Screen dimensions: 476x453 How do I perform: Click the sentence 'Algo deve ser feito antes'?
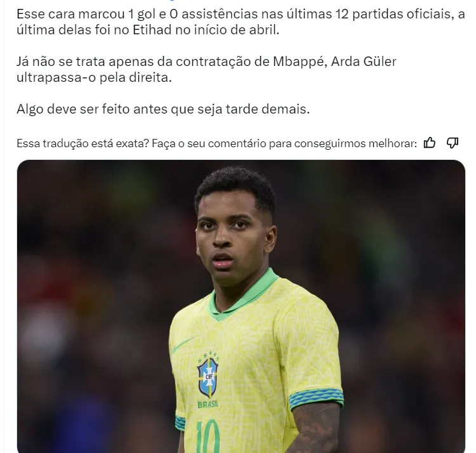163,109
